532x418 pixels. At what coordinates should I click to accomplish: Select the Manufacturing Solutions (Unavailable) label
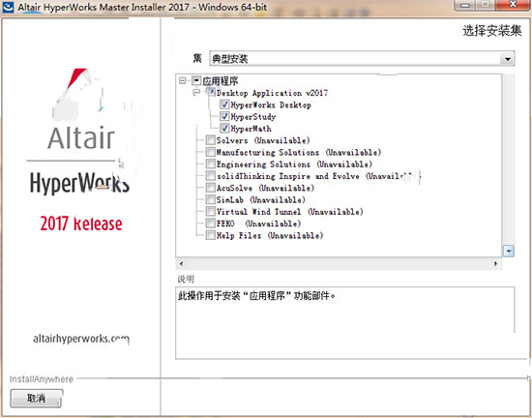pos(299,152)
